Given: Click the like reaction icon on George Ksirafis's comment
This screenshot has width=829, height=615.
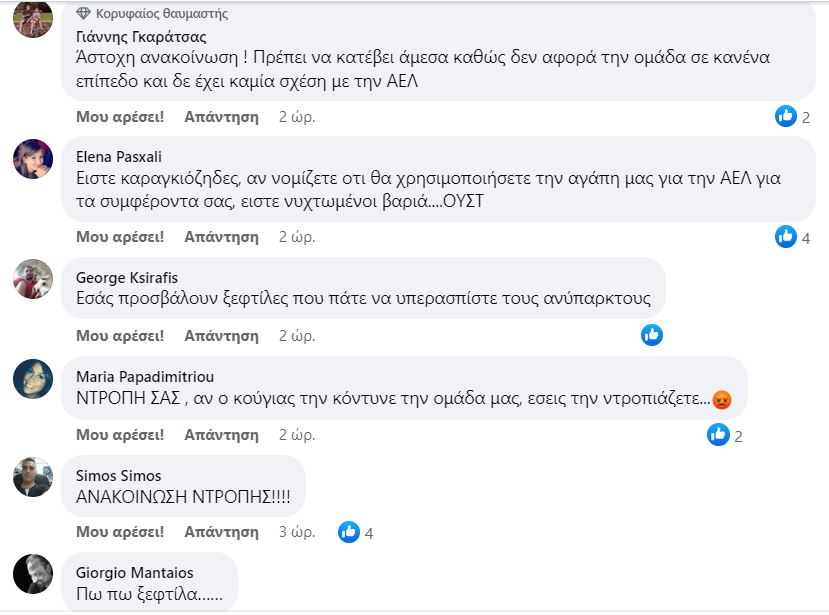Looking at the screenshot, I should coord(652,335).
